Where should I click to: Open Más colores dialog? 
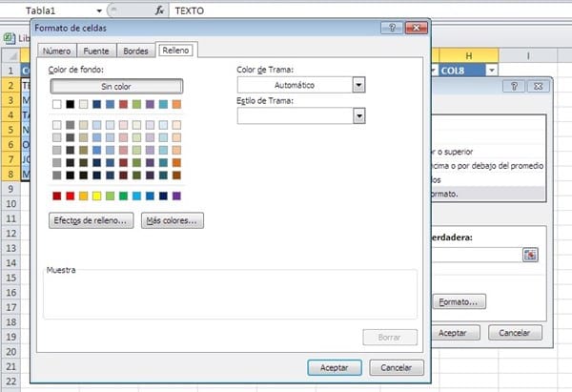point(173,220)
